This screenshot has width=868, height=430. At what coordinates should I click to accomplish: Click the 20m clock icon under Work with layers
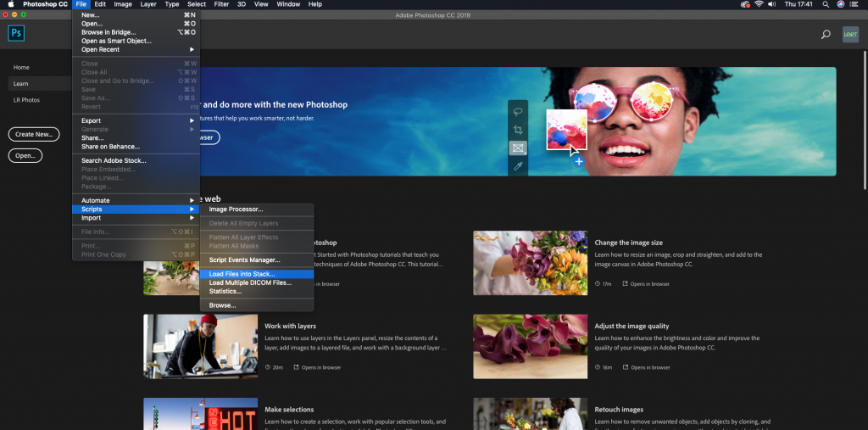coord(268,367)
